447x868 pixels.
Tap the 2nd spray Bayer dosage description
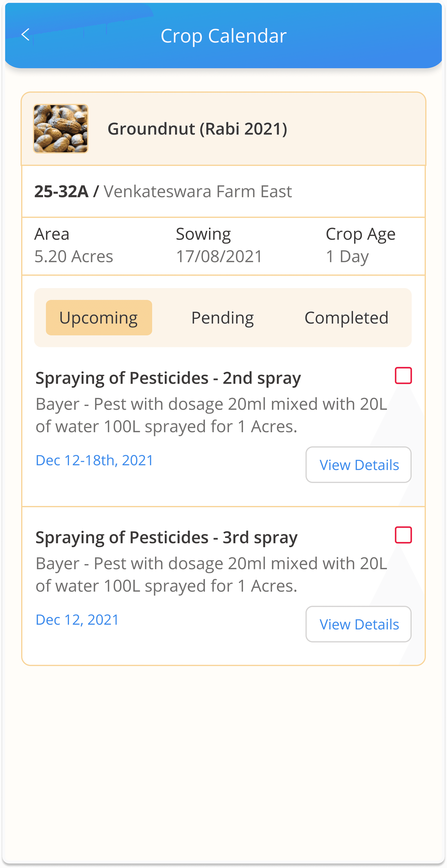point(211,415)
